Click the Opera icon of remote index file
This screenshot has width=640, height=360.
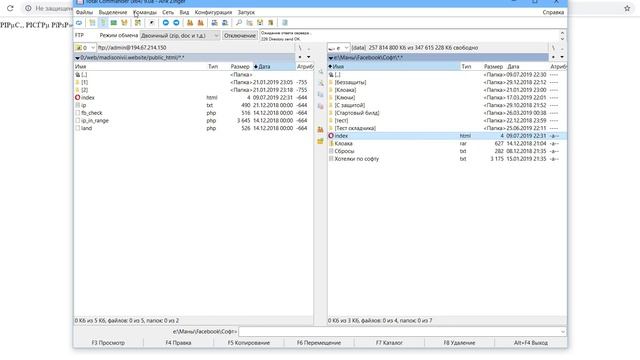click(78, 98)
